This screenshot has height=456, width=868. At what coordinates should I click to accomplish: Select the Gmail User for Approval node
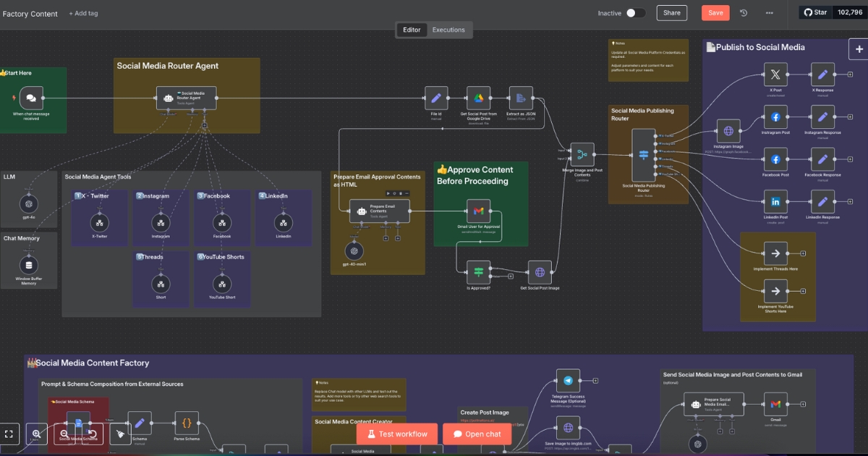pos(478,211)
